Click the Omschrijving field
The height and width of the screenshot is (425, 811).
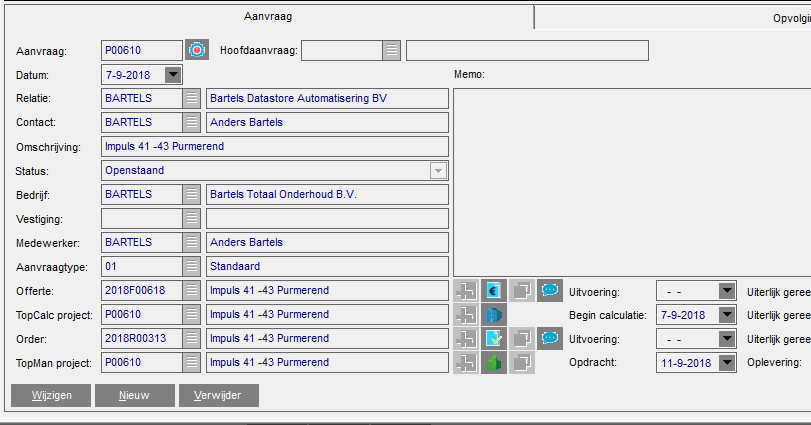pos(275,146)
